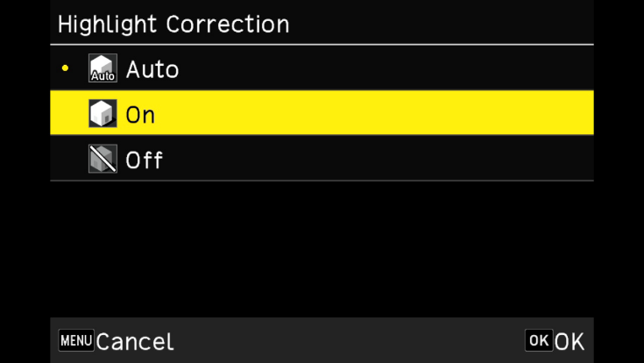
Task: Click the Highlight Correction title
Action: click(x=173, y=24)
